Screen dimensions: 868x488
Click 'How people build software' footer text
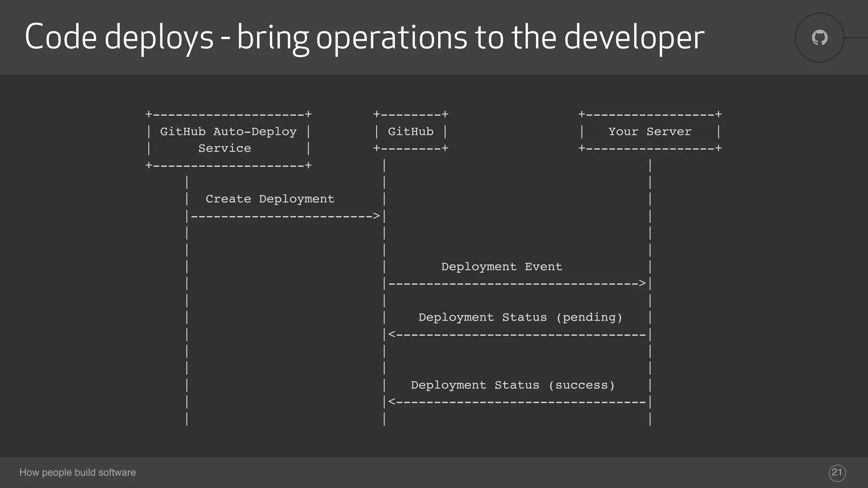(x=78, y=472)
